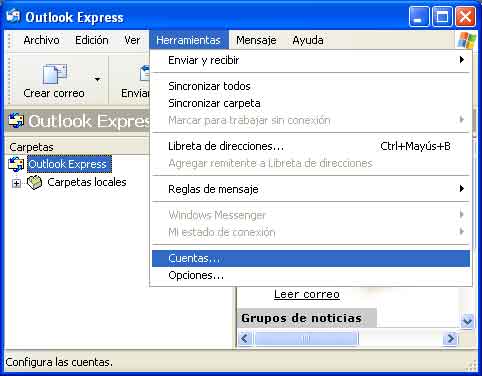Screen dimensions: 482x376
Task: Open the Edición menu
Action: [x=92, y=40]
